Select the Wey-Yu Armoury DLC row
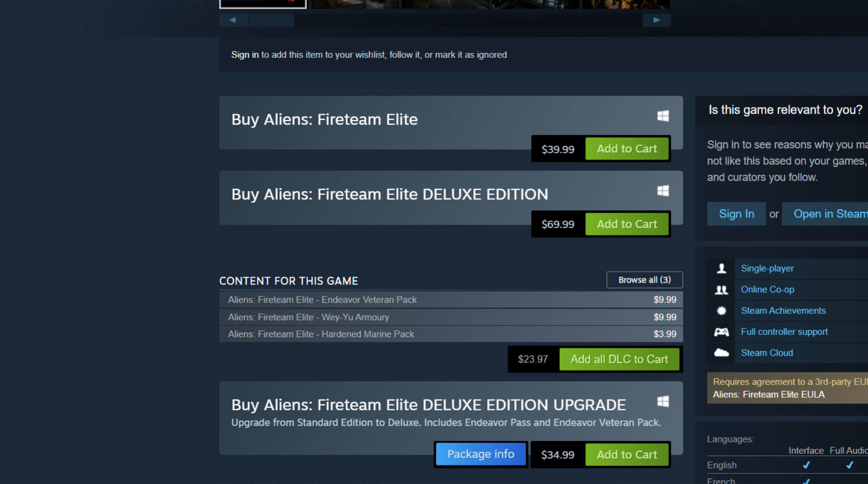 [x=309, y=317]
